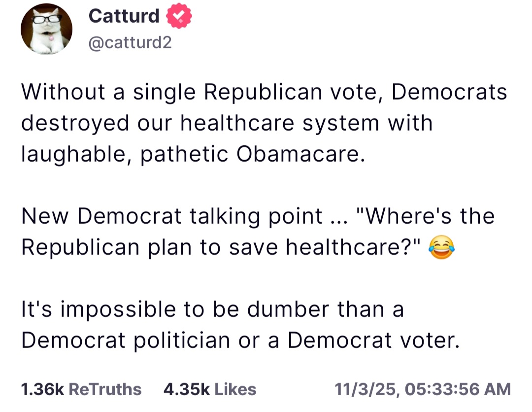Click the red verified badge beside Catturd
This screenshot has width=532, height=412.
click(x=179, y=17)
